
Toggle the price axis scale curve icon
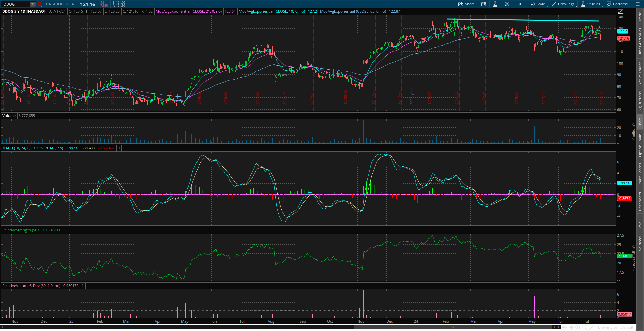click(x=620, y=11)
